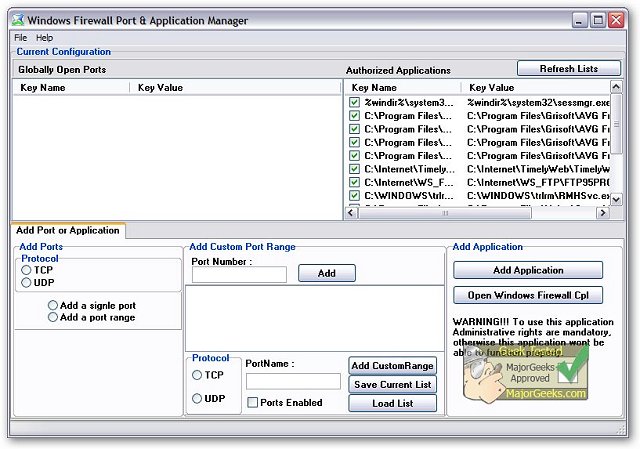Toggle checkbox for C:\WINDOWS\trlr... entry
This screenshot has height=449, width=640.
pos(354,196)
